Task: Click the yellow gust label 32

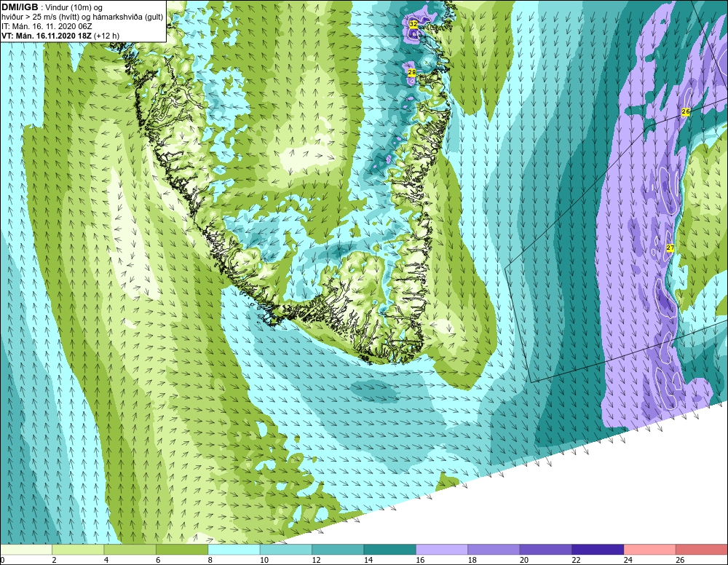Action: coord(414,23)
